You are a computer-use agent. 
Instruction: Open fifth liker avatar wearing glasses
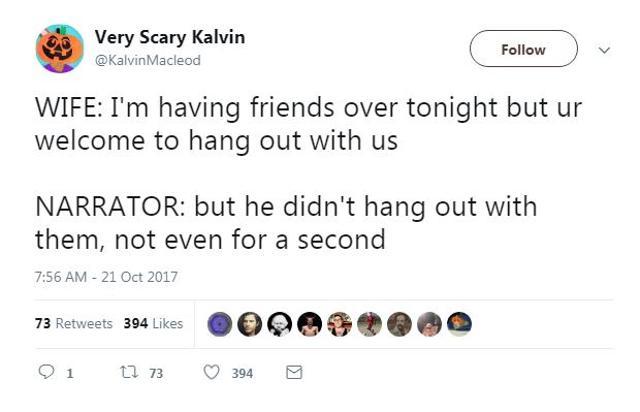click(x=340, y=324)
